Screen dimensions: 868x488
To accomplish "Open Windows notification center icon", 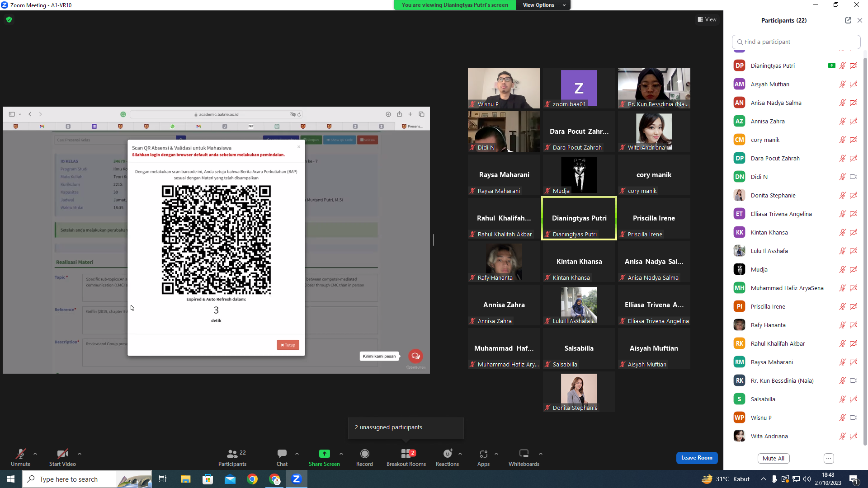I will (x=854, y=479).
